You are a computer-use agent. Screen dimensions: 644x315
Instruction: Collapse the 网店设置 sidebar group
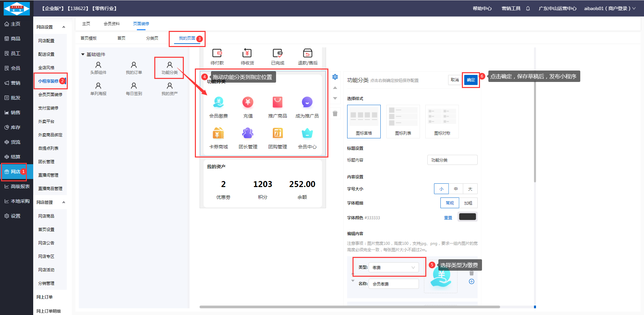pos(64,27)
